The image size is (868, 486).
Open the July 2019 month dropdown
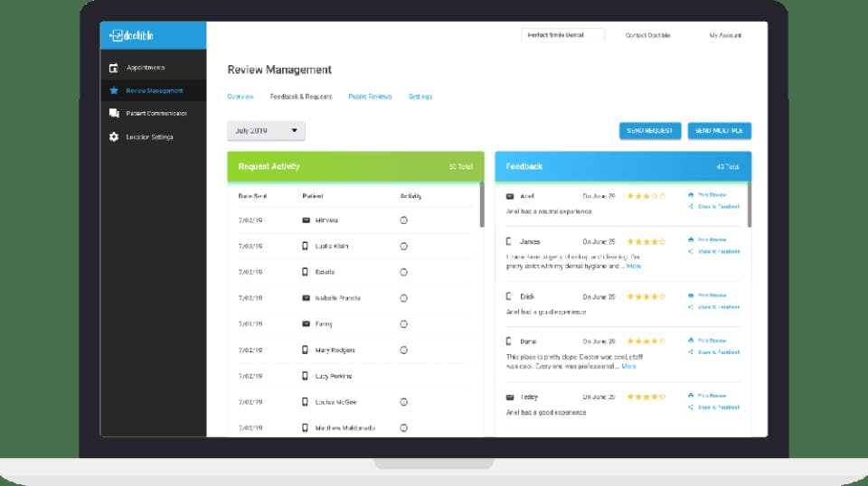266,130
